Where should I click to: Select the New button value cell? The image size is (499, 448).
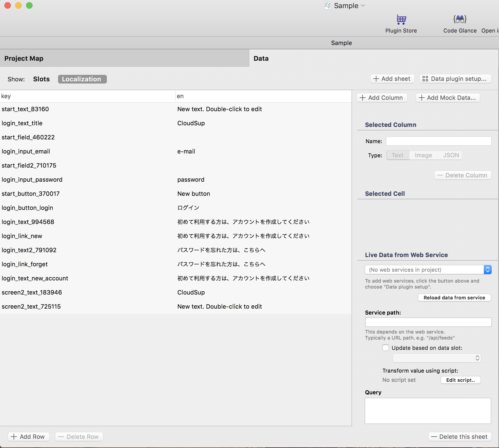point(194,194)
